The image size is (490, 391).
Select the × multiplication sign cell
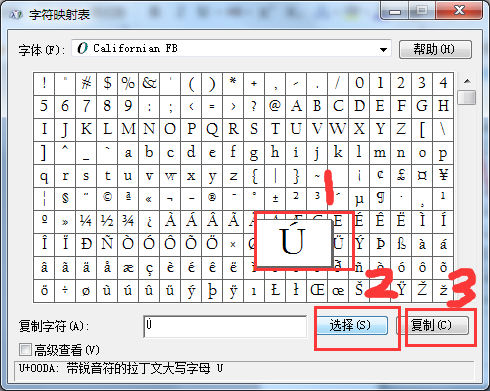tap(233, 244)
